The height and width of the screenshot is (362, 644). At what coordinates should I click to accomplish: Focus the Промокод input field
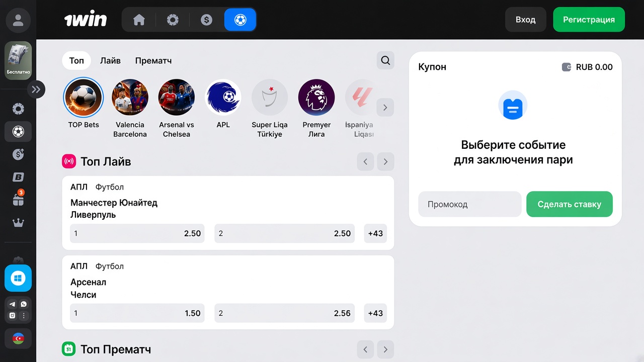pos(470,204)
